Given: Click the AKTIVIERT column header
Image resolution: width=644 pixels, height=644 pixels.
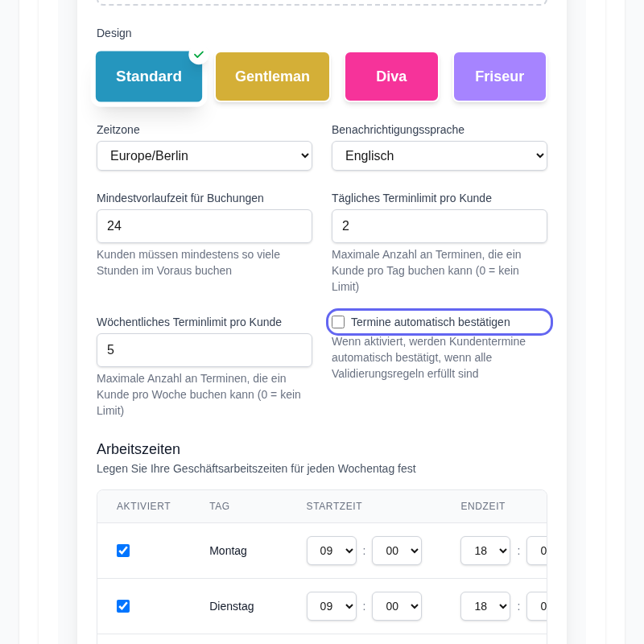Looking at the screenshot, I should point(143,506).
